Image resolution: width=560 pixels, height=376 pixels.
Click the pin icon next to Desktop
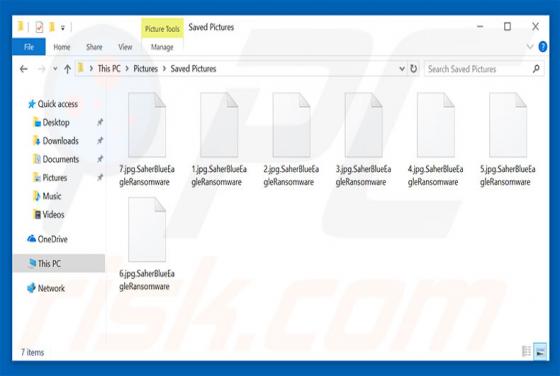[x=100, y=122]
